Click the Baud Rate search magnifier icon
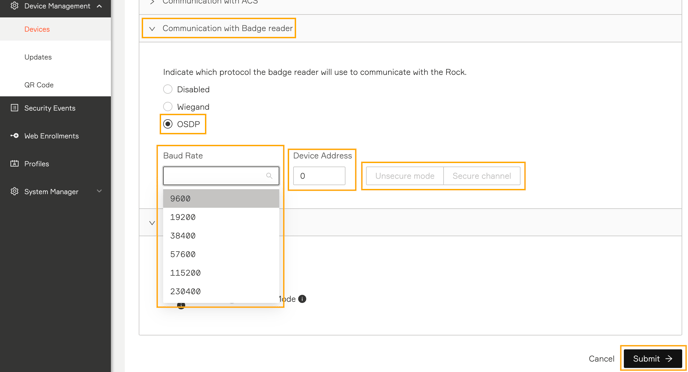The height and width of the screenshot is (372, 688). pos(269,176)
